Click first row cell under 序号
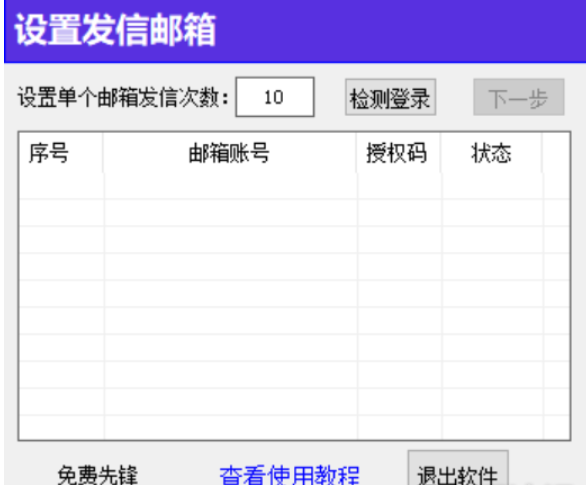 pyautogui.click(x=62, y=186)
